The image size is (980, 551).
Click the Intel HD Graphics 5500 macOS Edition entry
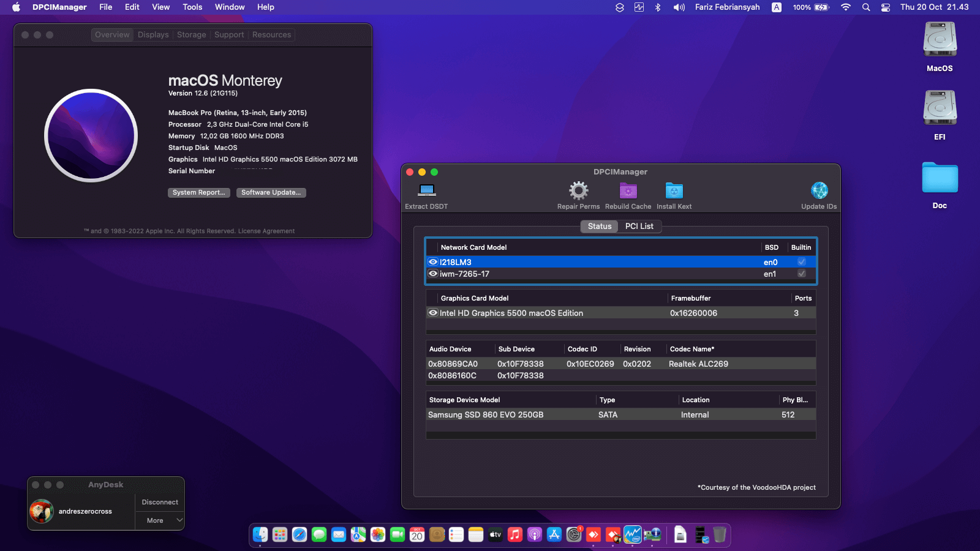[511, 313]
